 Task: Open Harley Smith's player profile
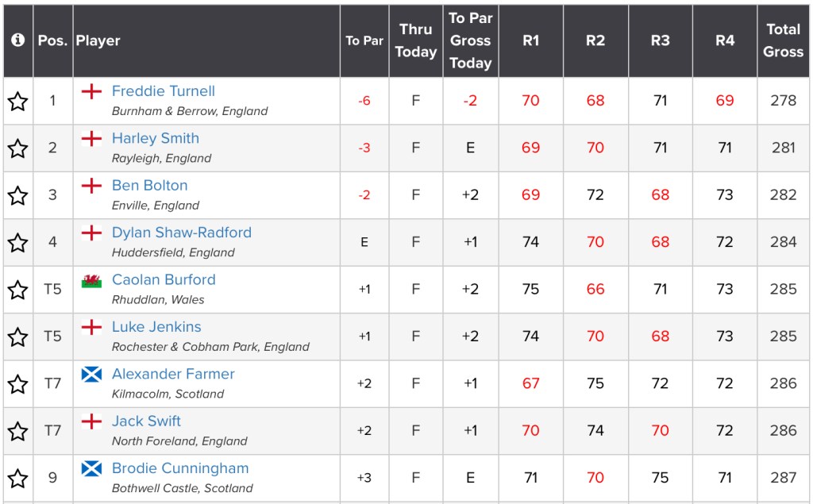pyautogui.click(x=155, y=138)
